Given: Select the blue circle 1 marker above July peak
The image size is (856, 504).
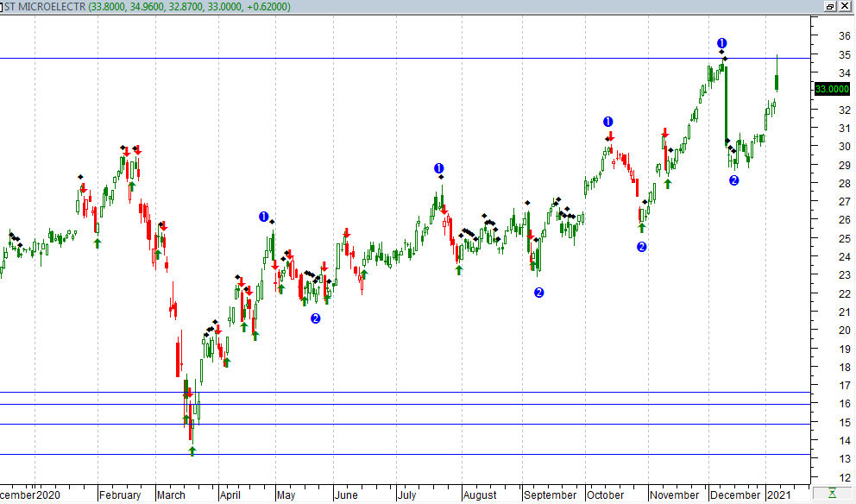Looking at the screenshot, I should click(x=439, y=168).
